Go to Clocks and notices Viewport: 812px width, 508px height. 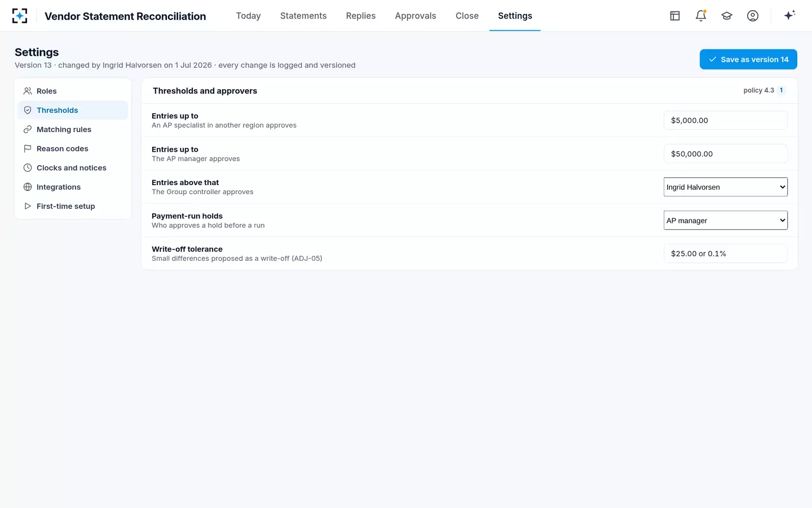point(73,168)
